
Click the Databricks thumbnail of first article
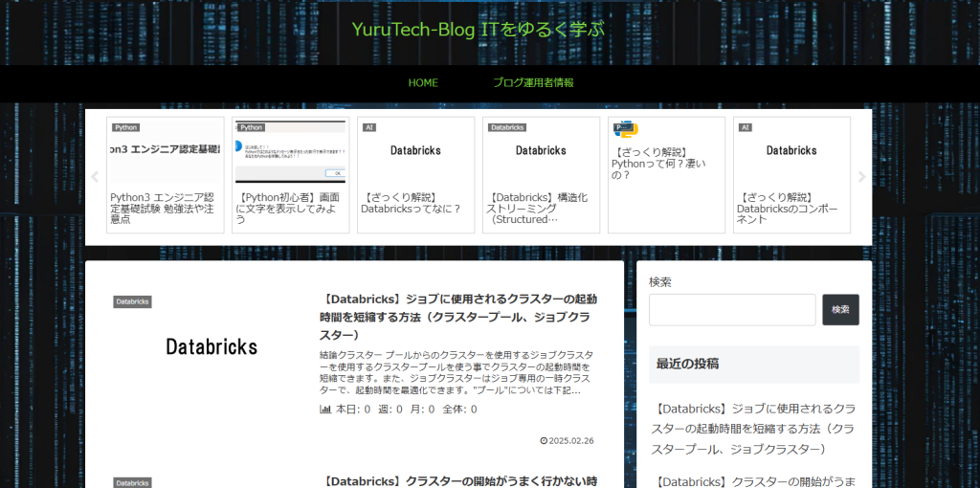(x=212, y=346)
